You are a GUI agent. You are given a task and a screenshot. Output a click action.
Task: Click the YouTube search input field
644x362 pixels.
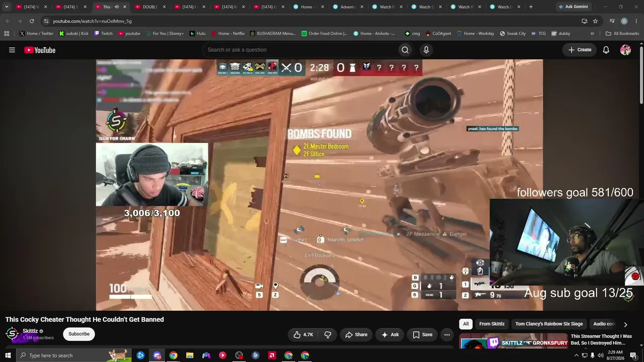click(299, 50)
